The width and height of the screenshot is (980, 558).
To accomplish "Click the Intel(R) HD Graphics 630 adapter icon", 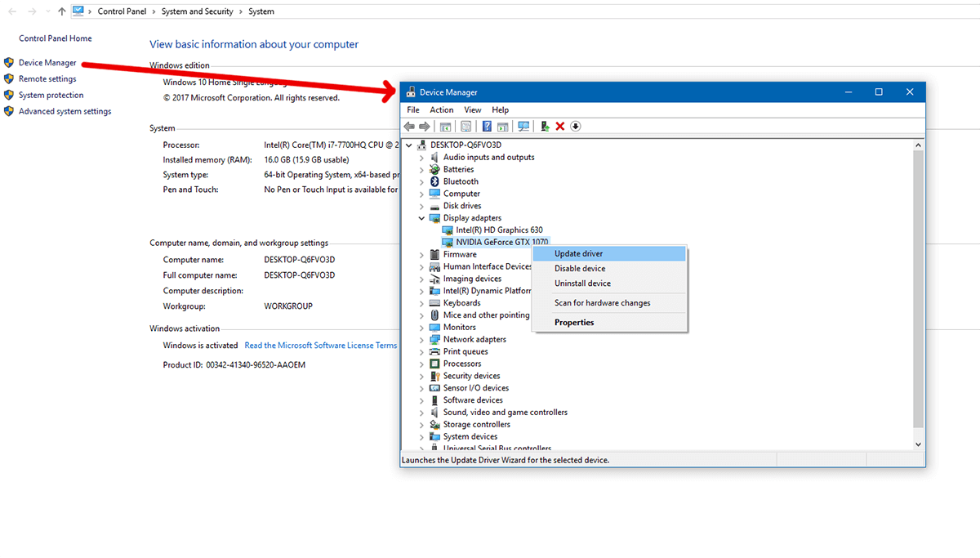I will click(447, 230).
